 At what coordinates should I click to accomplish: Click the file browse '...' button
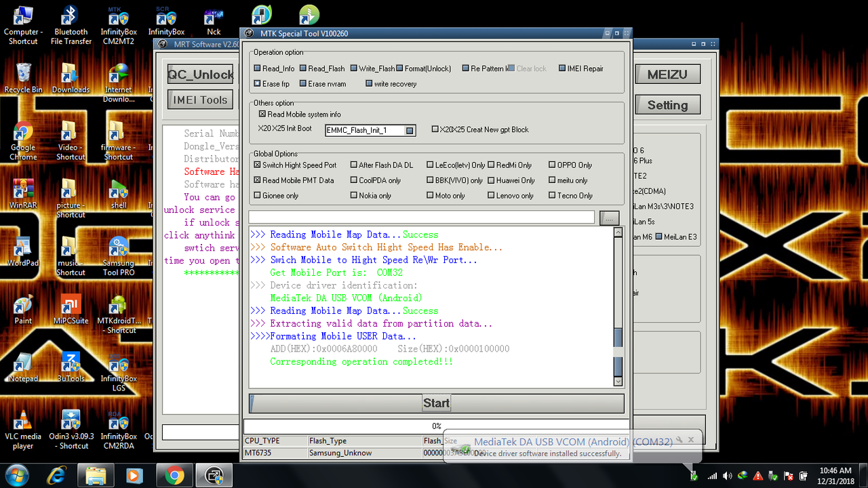(610, 218)
